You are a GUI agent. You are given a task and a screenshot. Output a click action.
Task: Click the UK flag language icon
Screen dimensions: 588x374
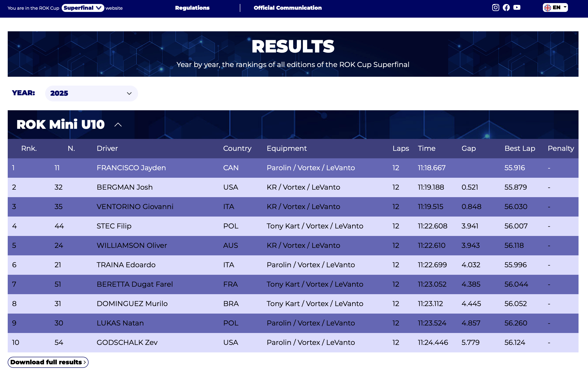[x=547, y=8]
